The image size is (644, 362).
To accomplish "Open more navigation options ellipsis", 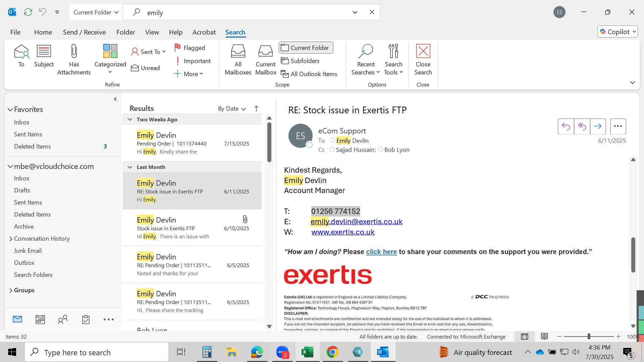I will (109, 319).
